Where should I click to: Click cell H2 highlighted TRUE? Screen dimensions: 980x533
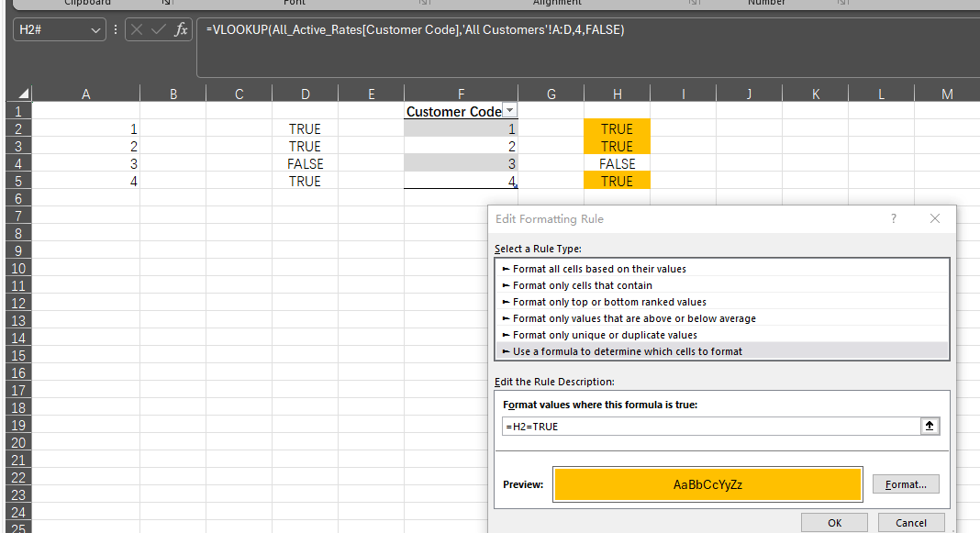tap(617, 128)
